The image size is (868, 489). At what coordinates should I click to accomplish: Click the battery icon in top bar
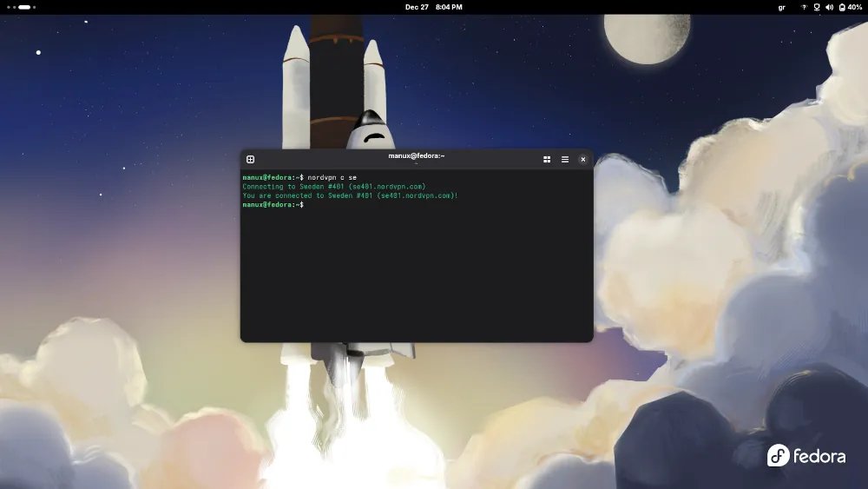(842, 7)
